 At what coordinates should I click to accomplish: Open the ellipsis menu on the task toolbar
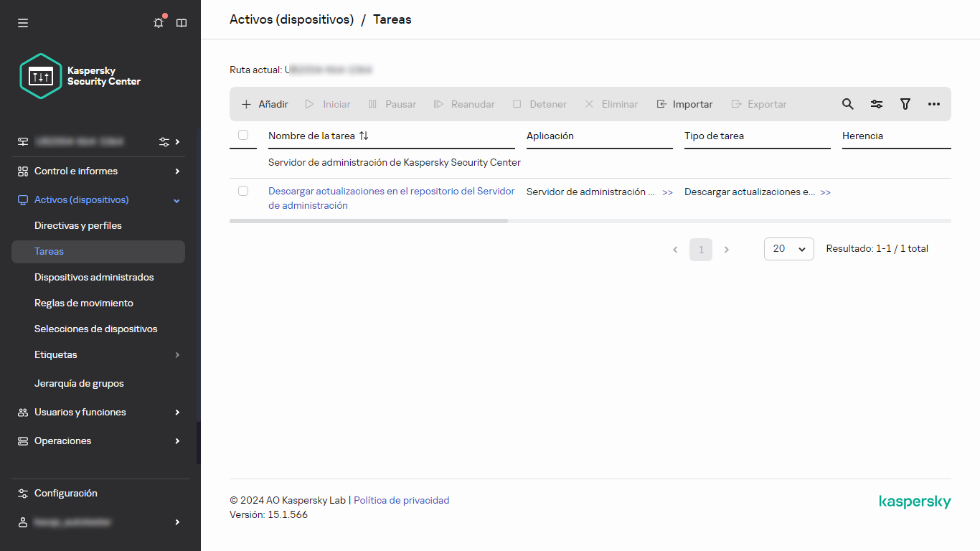click(x=933, y=104)
